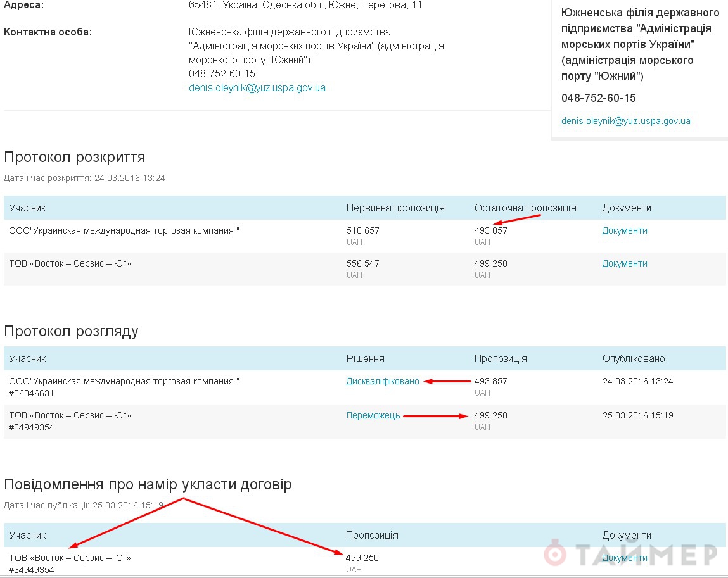Click the Опубліковано column header

tap(633, 359)
